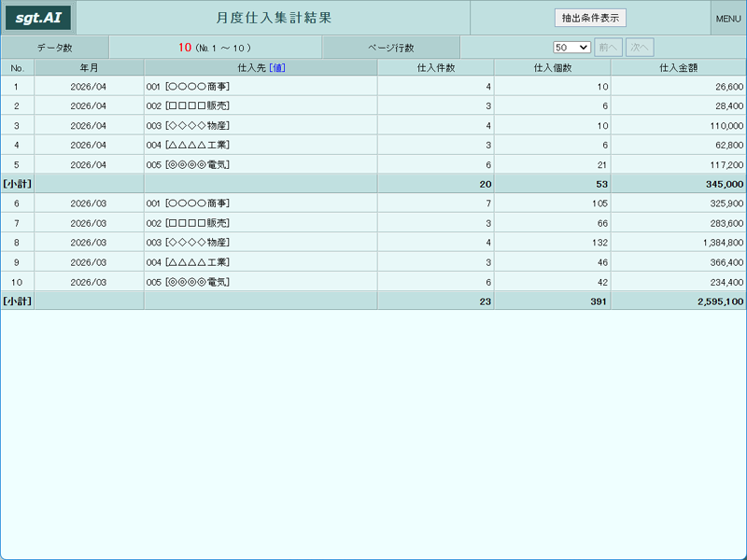Click the first 小計 row total 345,000
This screenshot has height=560, width=747.
pyautogui.click(x=725, y=184)
